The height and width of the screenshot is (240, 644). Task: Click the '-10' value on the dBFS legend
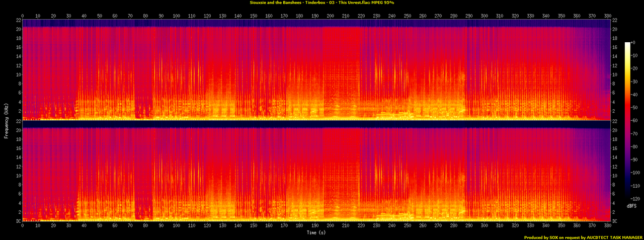coord(634,56)
